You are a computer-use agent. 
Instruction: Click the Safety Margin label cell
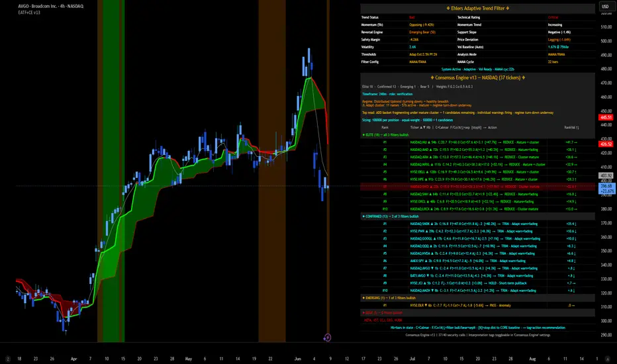[370, 40]
